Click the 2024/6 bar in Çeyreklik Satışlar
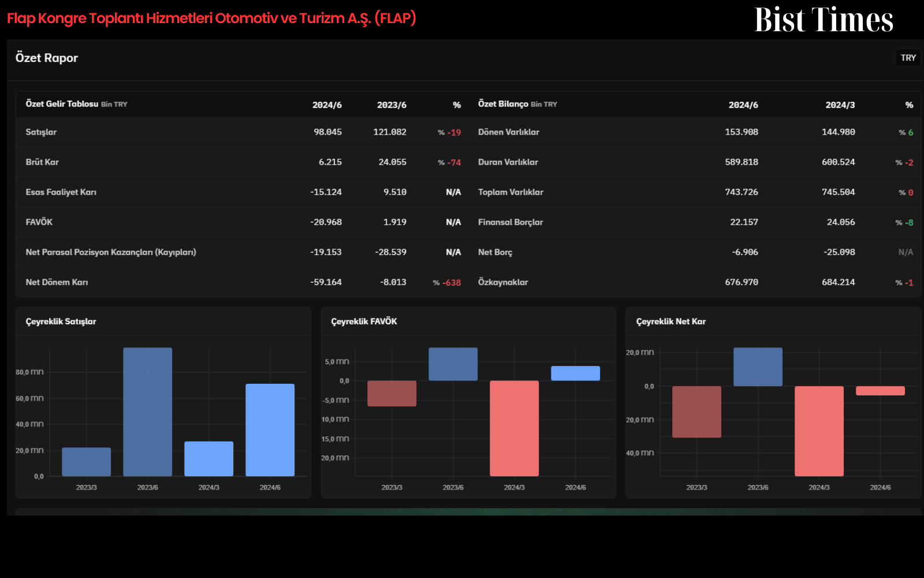The image size is (924, 578). [270, 430]
